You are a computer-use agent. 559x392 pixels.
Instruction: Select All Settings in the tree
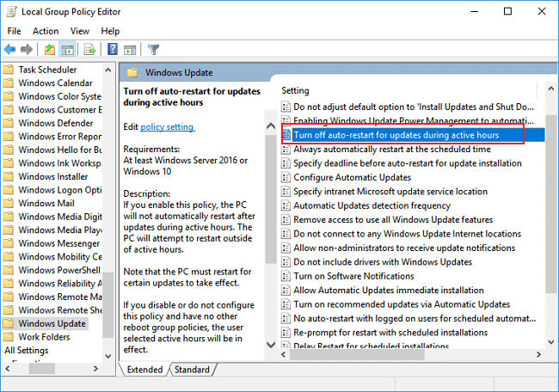click(x=27, y=350)
